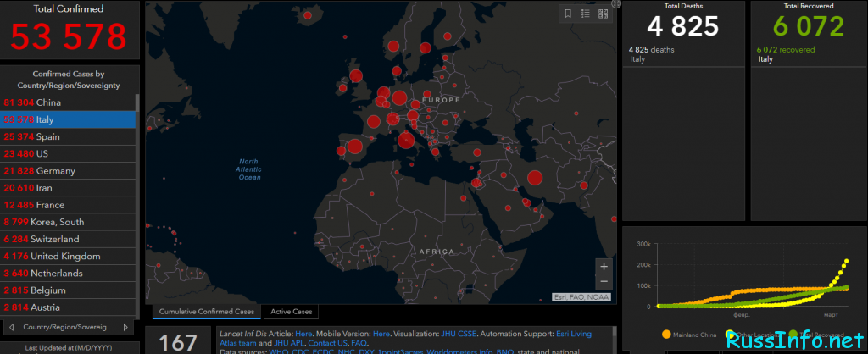This screenshot has width=868, height=354.
Task: Click the Confirmed Cases by Country/Region/Sovereignty header
Action: [69, 80]
